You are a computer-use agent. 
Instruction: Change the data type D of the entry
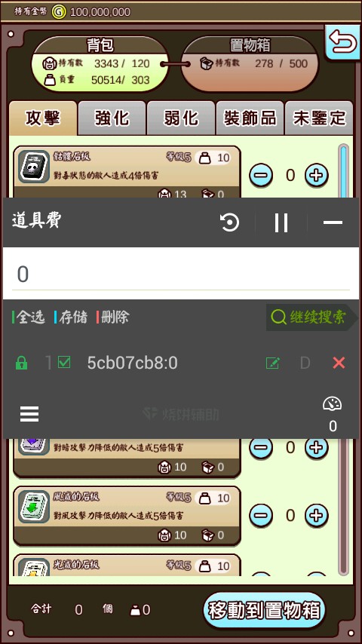tap(305, 363)
